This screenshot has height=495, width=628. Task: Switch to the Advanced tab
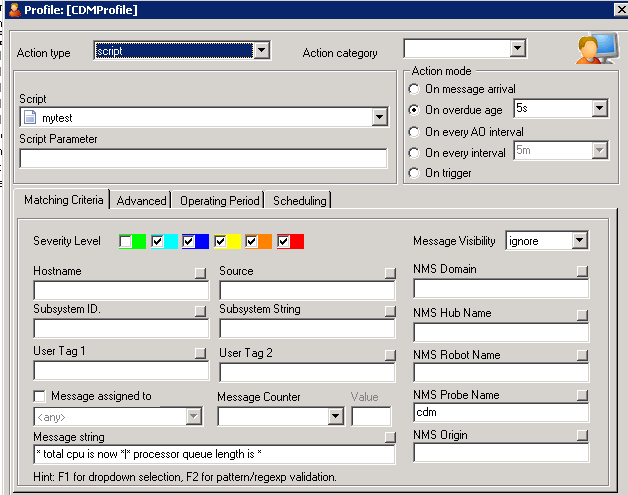point(141,200)
